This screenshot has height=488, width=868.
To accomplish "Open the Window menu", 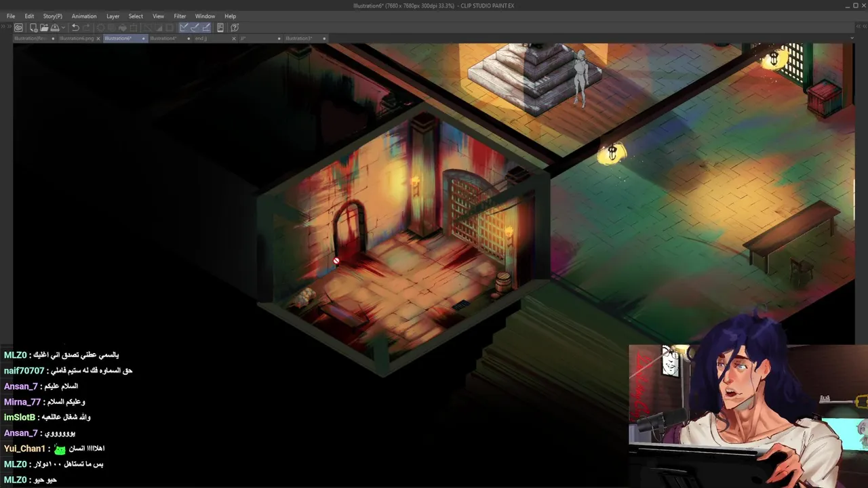I will click(x=205, y=16).
